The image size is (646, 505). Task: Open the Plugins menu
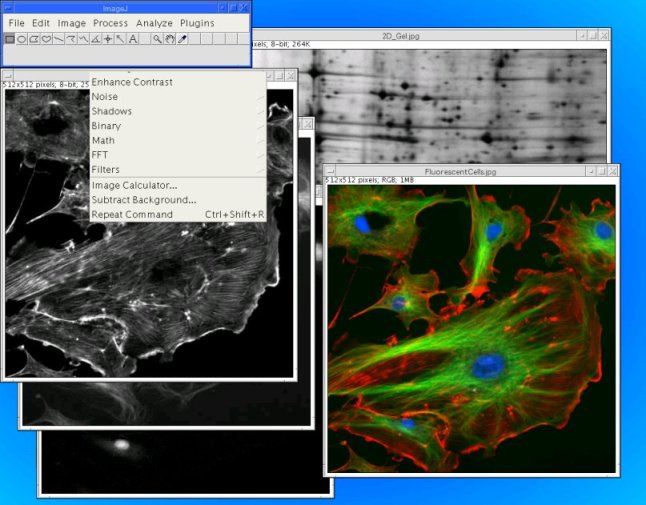(197, 23)
